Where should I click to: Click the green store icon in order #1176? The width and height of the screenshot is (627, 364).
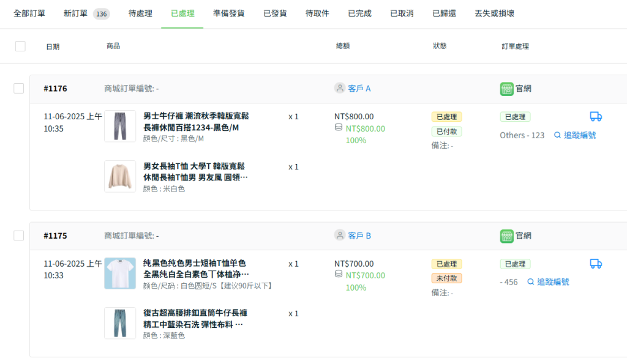click(506, 89)
